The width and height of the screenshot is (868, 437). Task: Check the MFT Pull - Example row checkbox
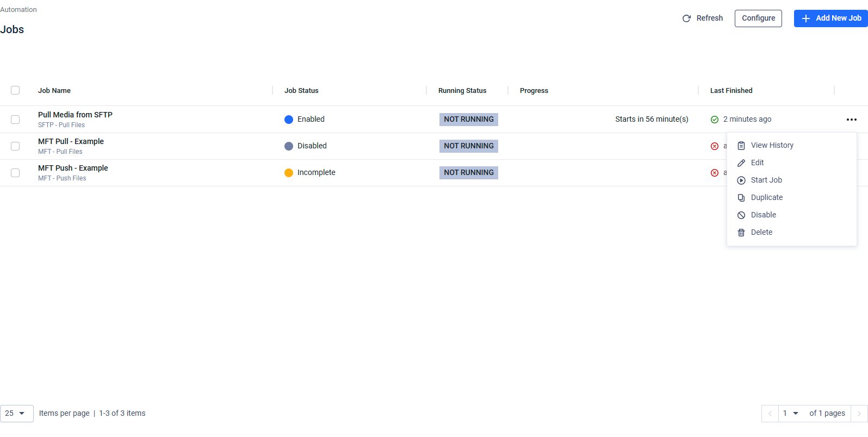(x=15, y=146)
